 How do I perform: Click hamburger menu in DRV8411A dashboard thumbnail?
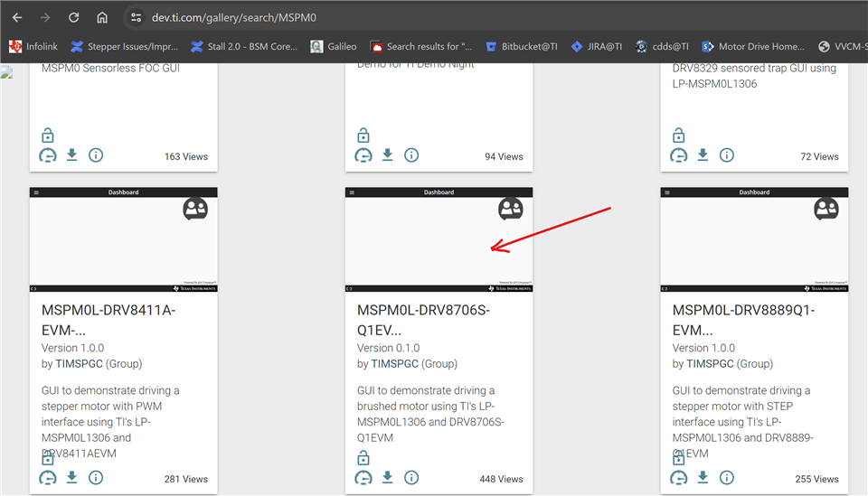[x=36, y=192]
